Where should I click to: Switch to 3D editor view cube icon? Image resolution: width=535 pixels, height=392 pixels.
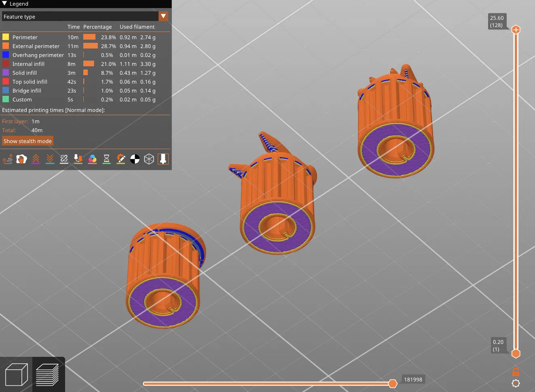pos(17,375)
